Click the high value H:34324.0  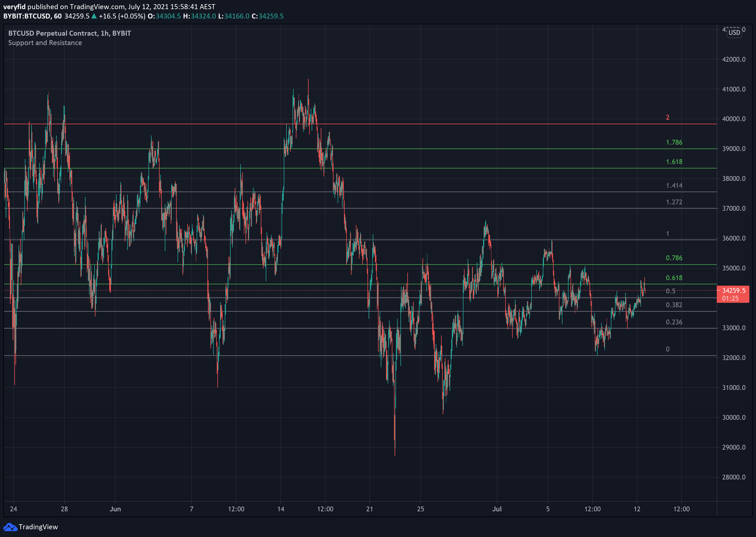pos(199,16)
